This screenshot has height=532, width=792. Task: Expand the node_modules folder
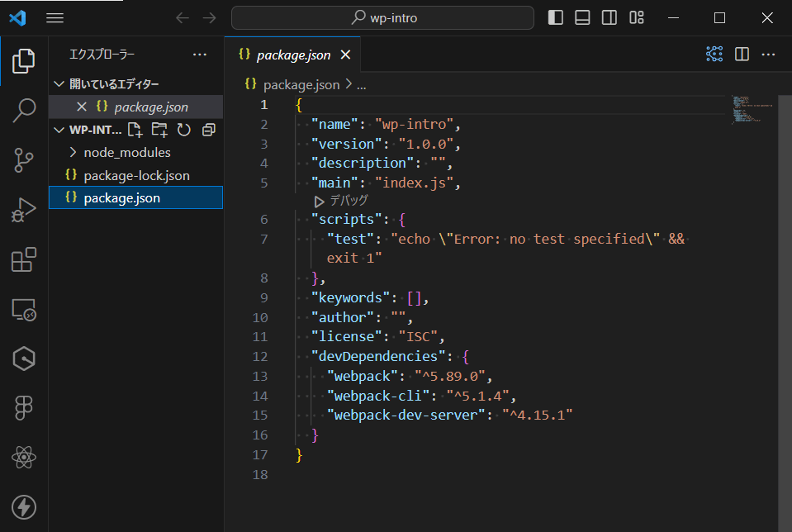point(126,152)
